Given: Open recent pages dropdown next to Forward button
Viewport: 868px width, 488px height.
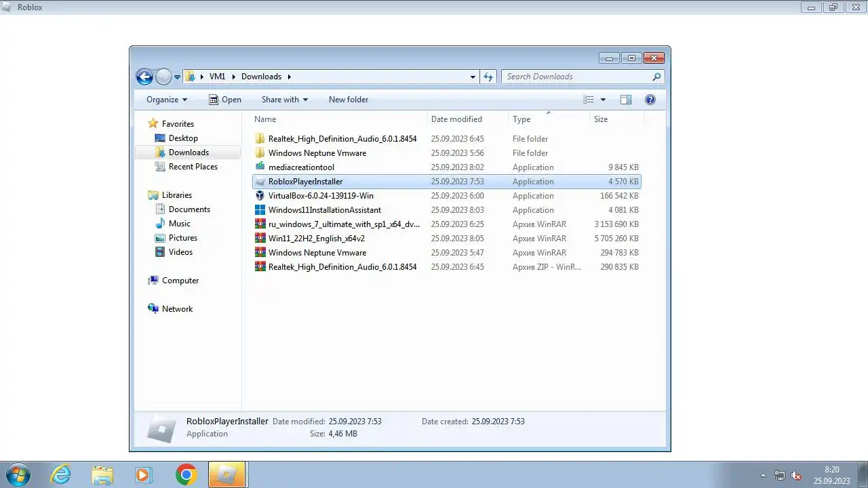Looking at the screenshot, I should pyautogui.click(x=178, y=77).
